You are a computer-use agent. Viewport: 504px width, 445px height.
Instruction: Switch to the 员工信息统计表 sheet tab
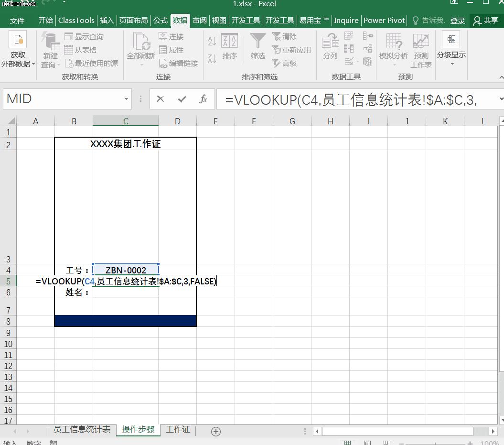coord(81,430)
